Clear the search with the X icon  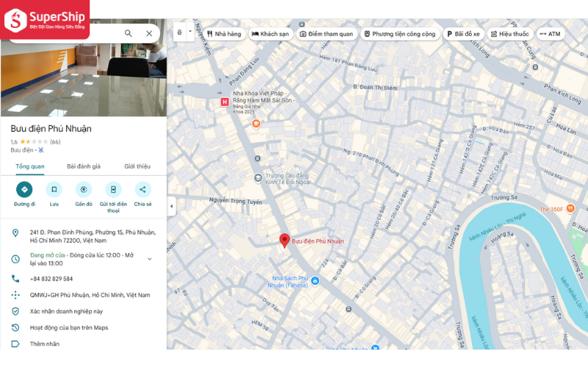pyautogui.click(x=149, y=33)
